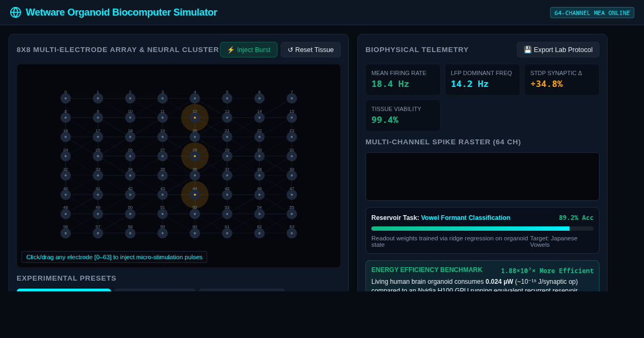Pick electrode 61 in the cluster

coord(227,233)
